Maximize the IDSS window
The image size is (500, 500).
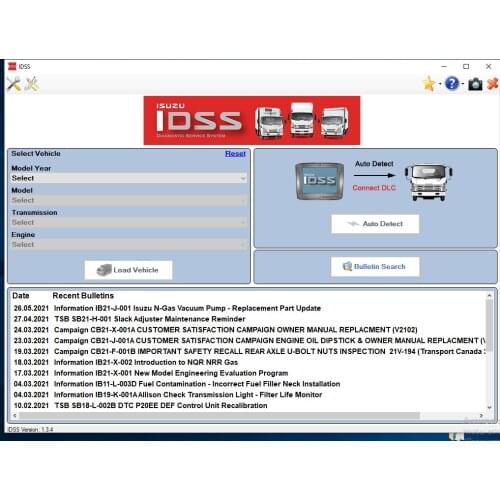[x=466, y=67]
